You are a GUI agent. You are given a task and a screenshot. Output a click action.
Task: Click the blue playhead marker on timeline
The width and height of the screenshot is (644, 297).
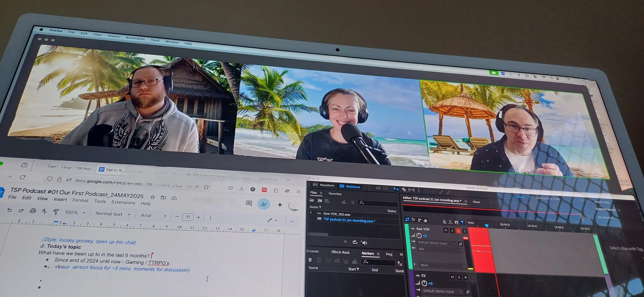pos(486,226)
